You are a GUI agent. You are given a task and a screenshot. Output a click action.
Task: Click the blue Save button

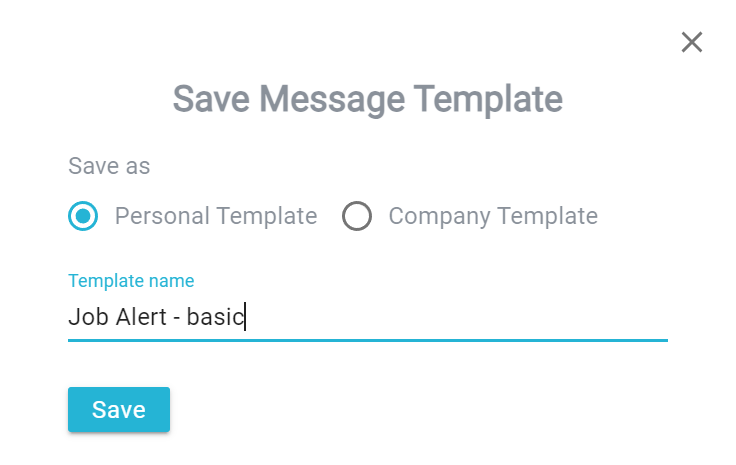click(x=119, y=409)
